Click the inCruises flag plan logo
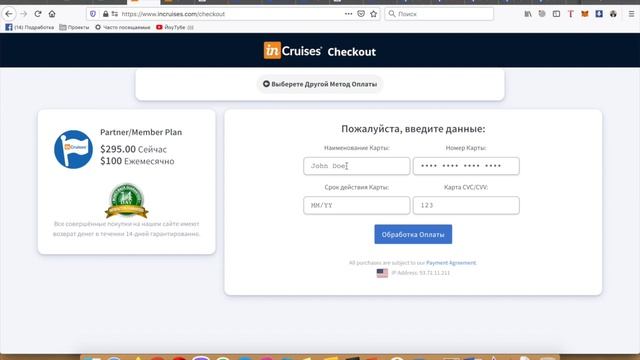Screen dimensions: 640x360 click(73, 149)
